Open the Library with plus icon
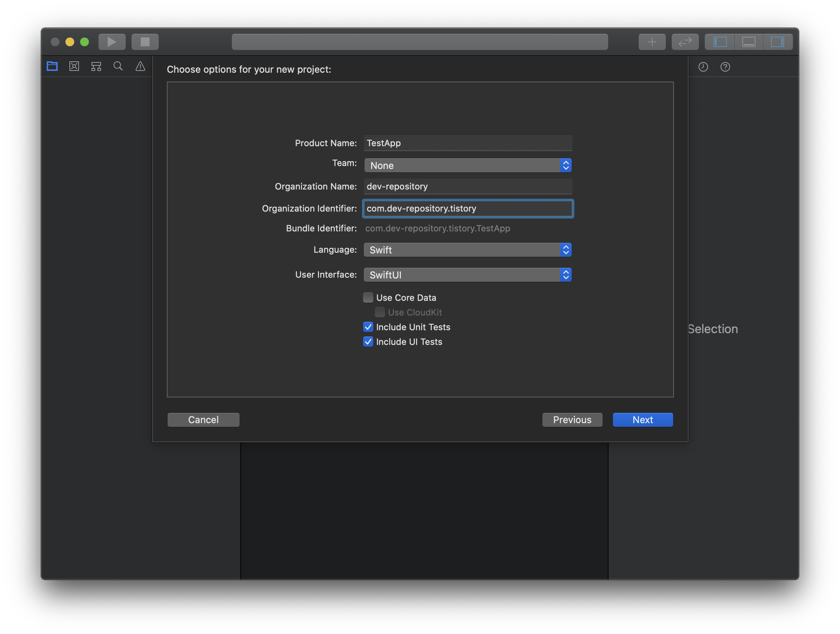Image resolution: width=840 pixels, height=634 pixels. pos(651,42)
